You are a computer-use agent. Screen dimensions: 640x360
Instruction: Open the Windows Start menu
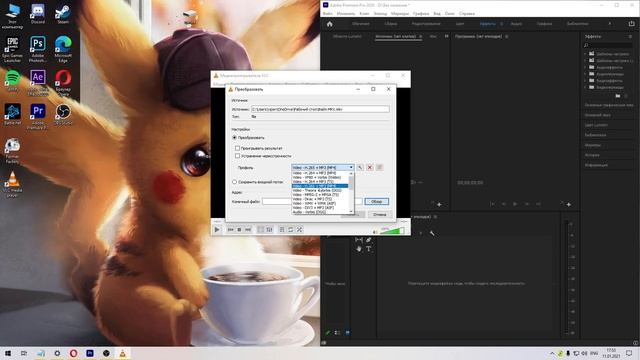click(8, 353)
